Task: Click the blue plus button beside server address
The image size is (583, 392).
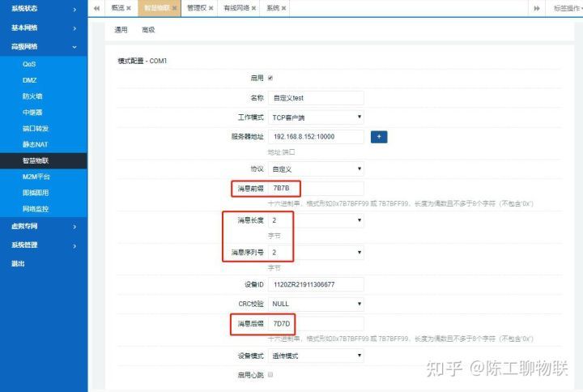Action: tap(379, 137)
